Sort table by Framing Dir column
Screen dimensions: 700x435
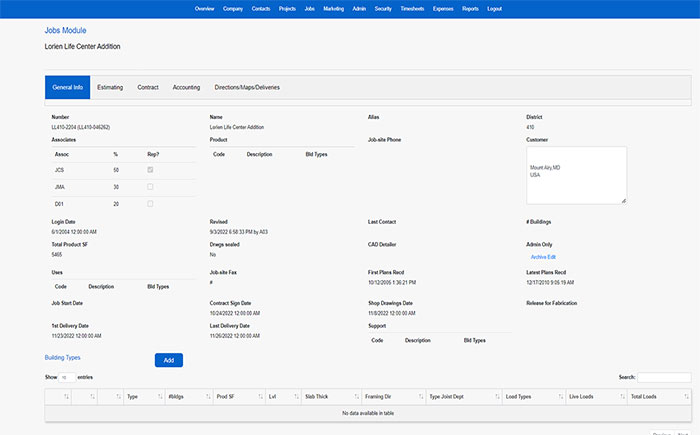pyautogui.click(x=393, y=397)
